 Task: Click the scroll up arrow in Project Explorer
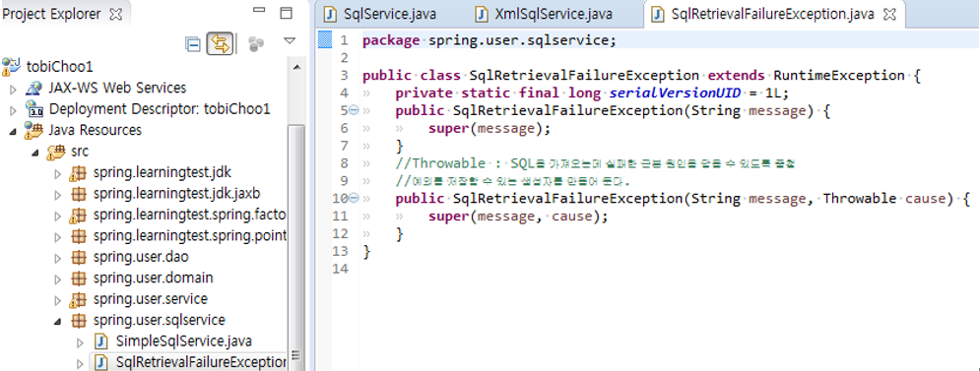coord(296,67)
